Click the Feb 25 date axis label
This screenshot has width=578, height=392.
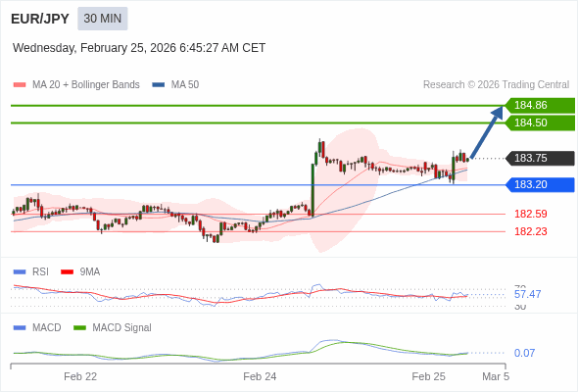pyautogui.click(x=429, y=376)
